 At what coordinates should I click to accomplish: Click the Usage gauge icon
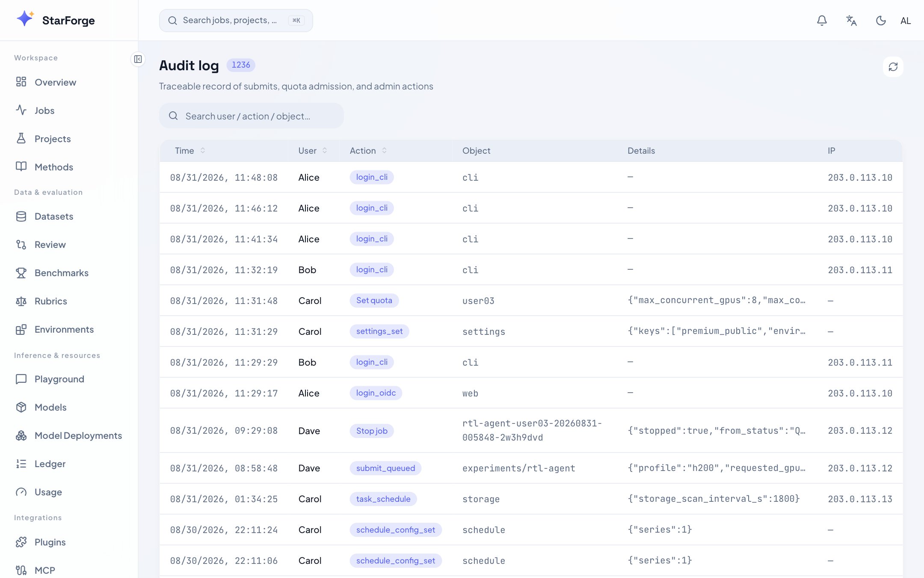[x=21, y=492]
